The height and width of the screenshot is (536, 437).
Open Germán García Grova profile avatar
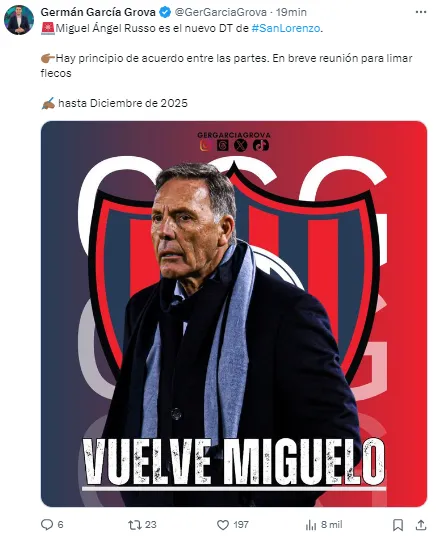19,20
